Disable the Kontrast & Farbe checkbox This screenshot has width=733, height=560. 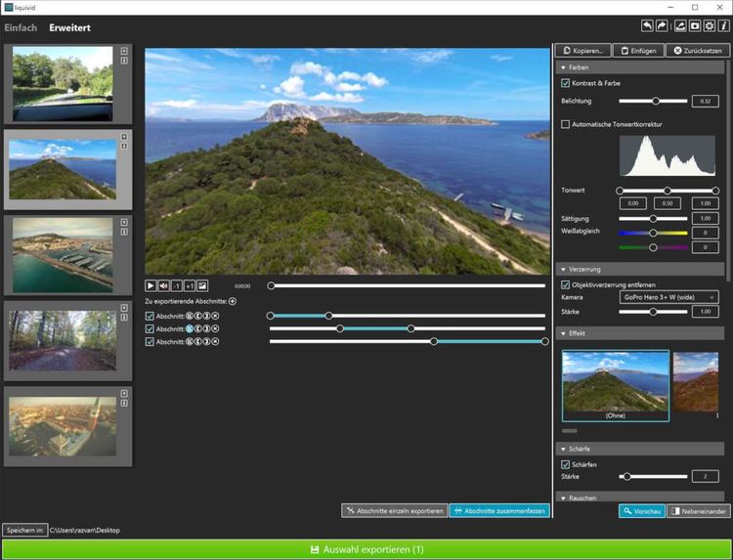565,83
